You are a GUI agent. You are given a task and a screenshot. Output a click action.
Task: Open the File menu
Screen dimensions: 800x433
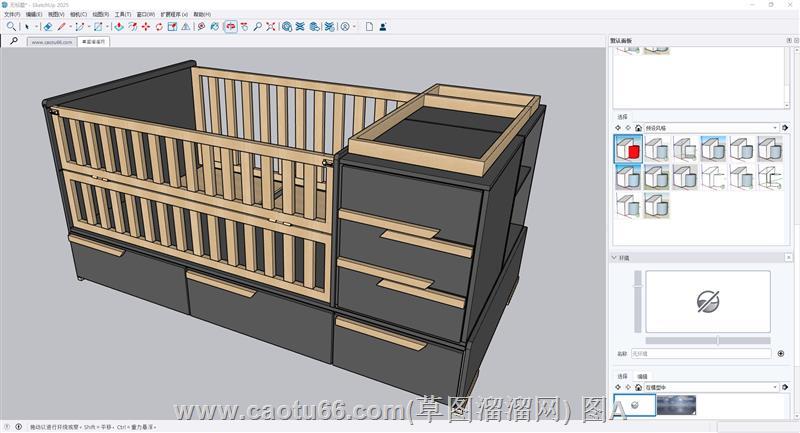tap(12, 14)
